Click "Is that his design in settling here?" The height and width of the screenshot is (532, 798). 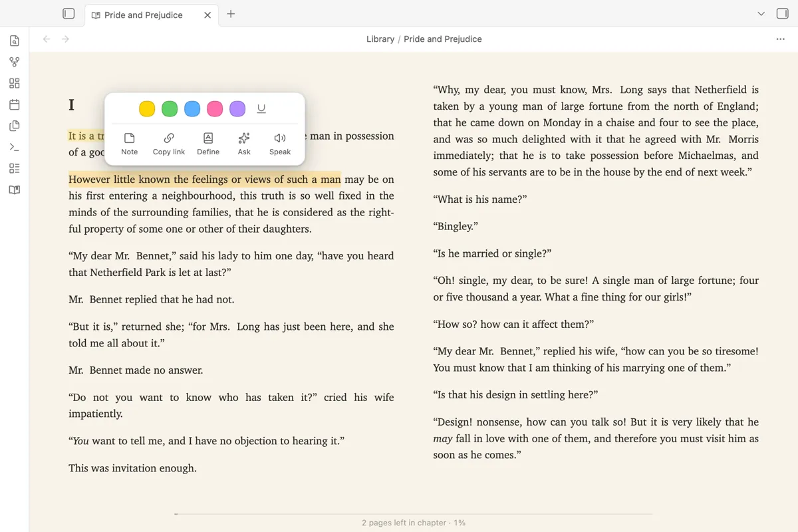pyautogui.click(x=515, y=394)
